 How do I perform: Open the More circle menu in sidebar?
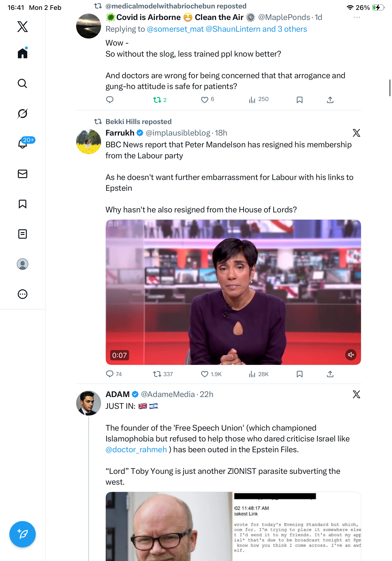23,294
